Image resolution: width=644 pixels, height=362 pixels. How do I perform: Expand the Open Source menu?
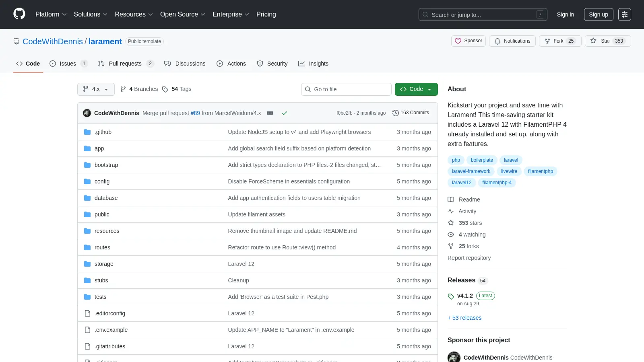click(x=183, y=14)
